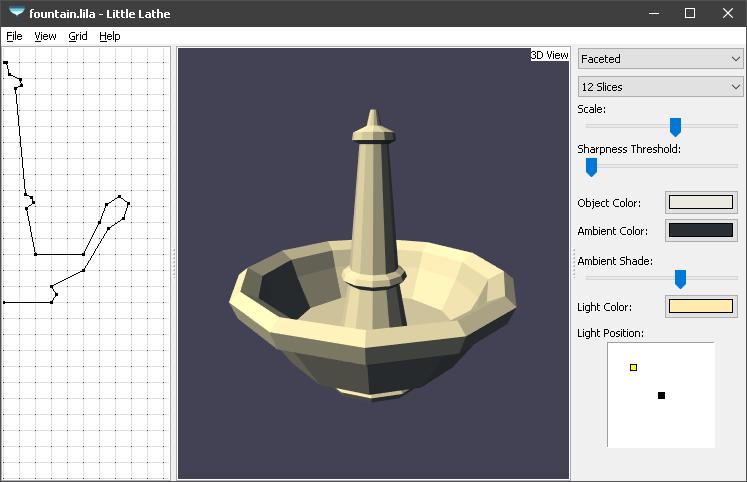Click the Scale slider handle

point(675,127)
